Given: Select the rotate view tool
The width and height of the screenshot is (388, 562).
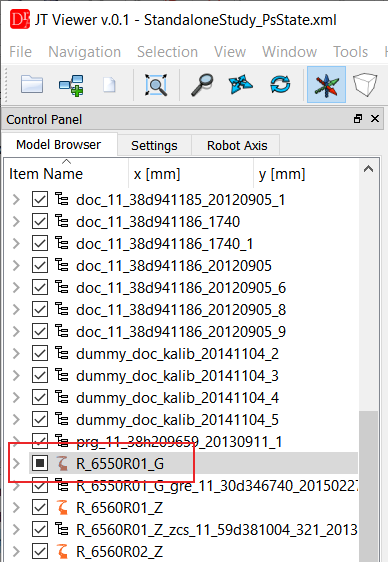Looking at the screenshot, I should pos(280,85).
